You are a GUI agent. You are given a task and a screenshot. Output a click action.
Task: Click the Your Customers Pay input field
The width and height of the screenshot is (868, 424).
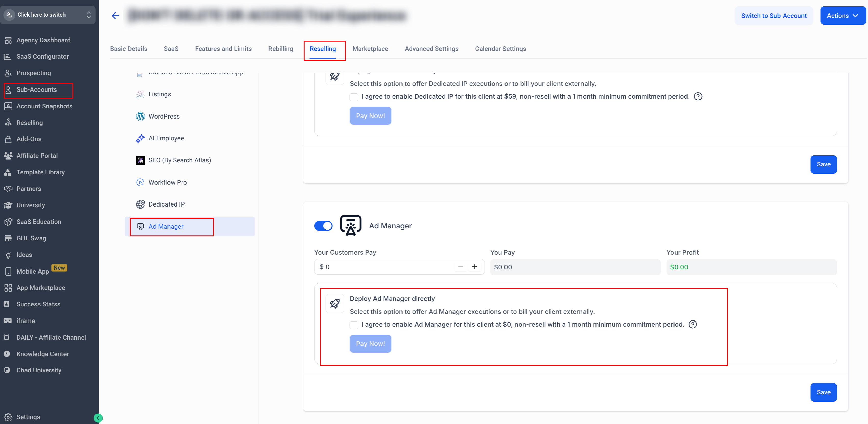[x=384, y=267]
